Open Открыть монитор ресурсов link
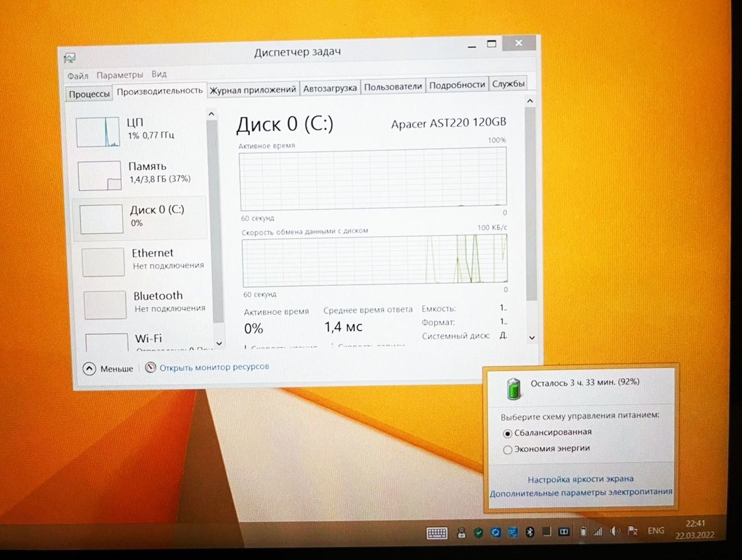The width and height of the screenshot is (742, 560). tap(214, 367)
